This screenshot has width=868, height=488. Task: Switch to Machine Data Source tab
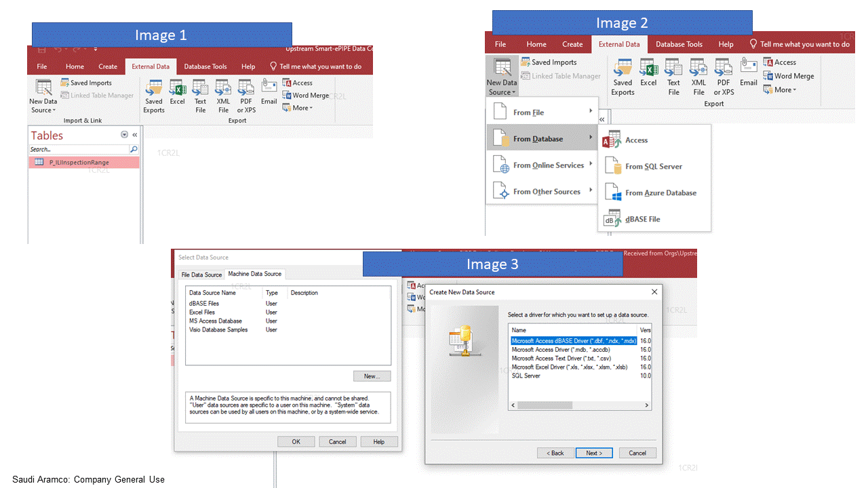tap(254, 274)
